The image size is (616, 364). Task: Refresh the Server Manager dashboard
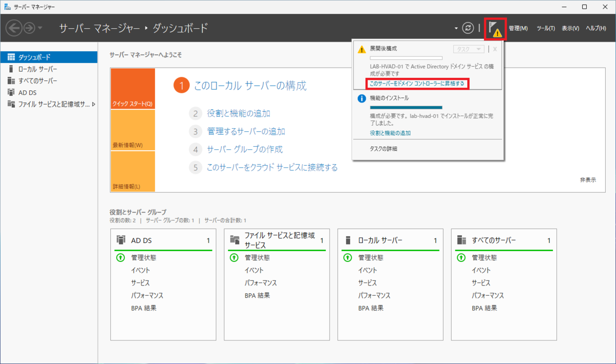pyautogui.click(x=468, y=28)
